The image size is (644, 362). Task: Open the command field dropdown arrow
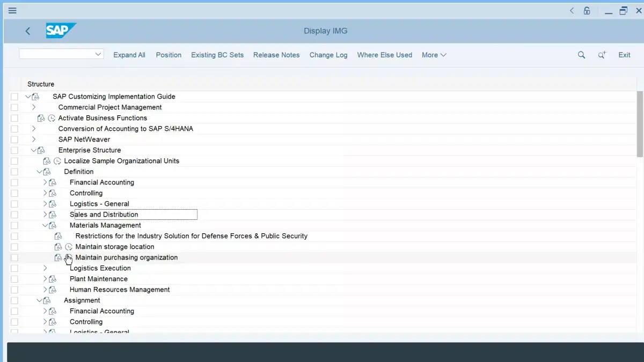tap(98, 54)
